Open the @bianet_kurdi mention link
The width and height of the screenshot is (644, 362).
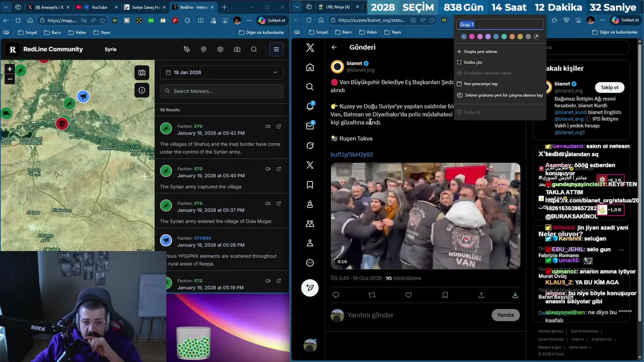[x=571, y=112]
